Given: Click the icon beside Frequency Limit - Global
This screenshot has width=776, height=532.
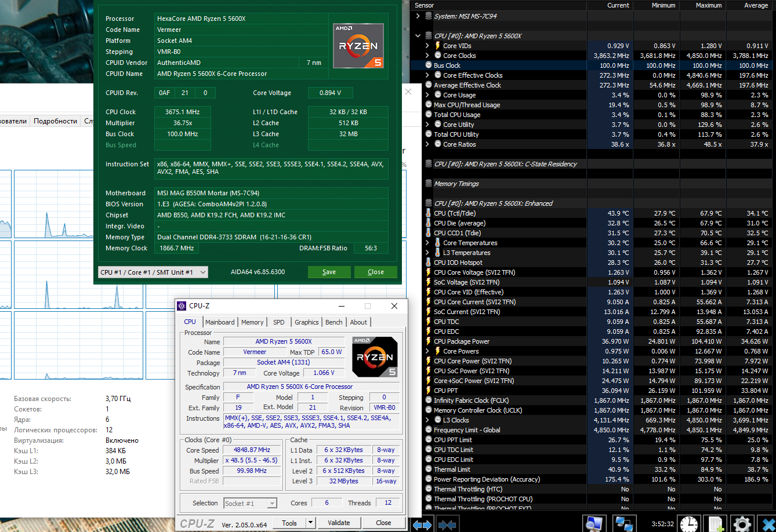Looking at the screenshot, I should [x=429, y=430].
